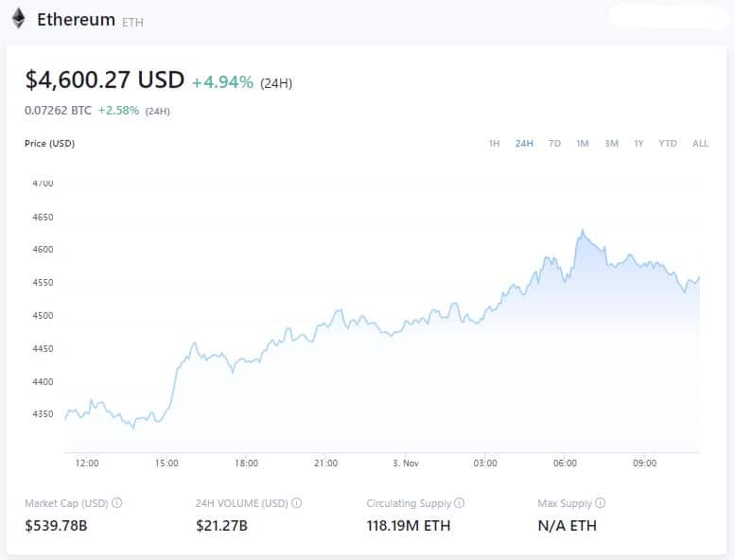Open Market Cap info tooltip icon
This screenshot has height=560, width=735.
[x=117, y=503]
